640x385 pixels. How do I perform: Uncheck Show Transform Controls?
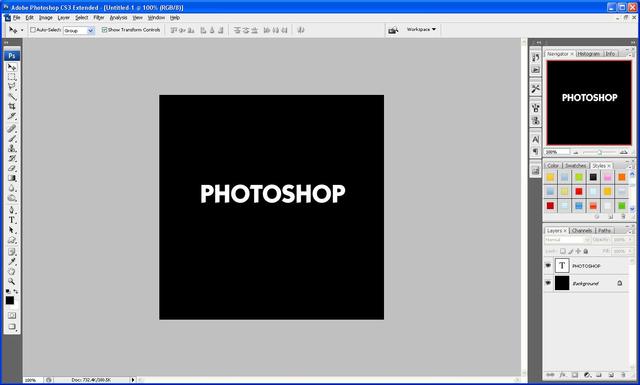pyautogui.click(x=104, y=30)
